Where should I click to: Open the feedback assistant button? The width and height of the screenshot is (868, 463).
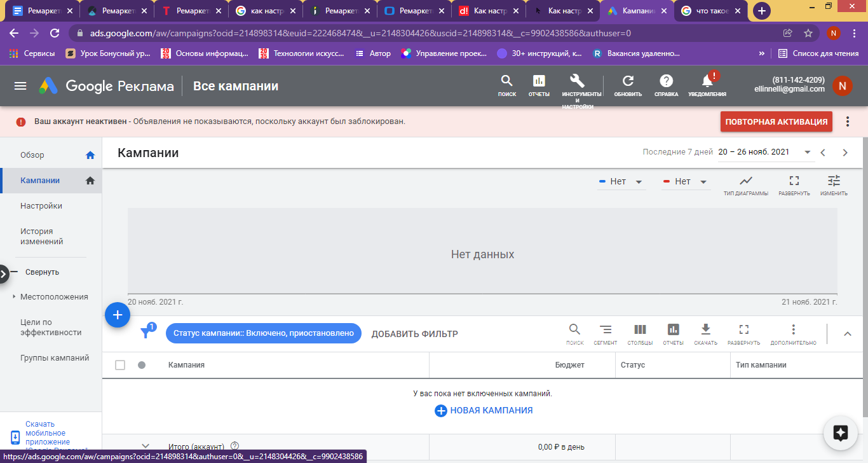click(841, 433)
